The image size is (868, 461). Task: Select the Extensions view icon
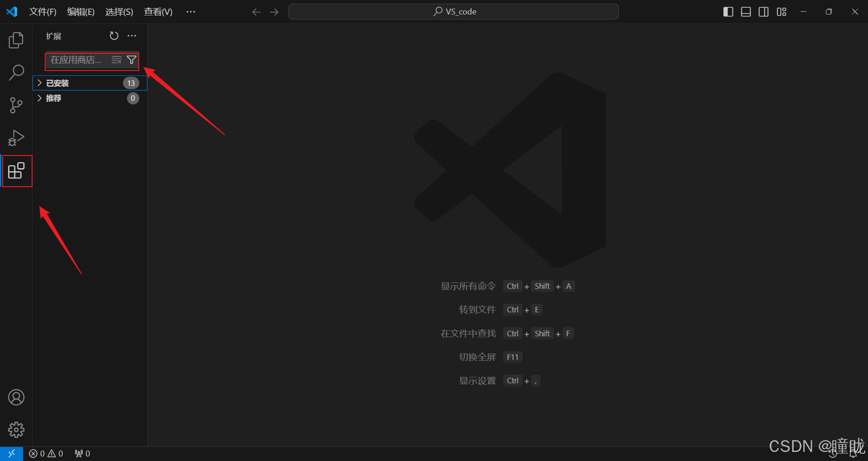16,170
